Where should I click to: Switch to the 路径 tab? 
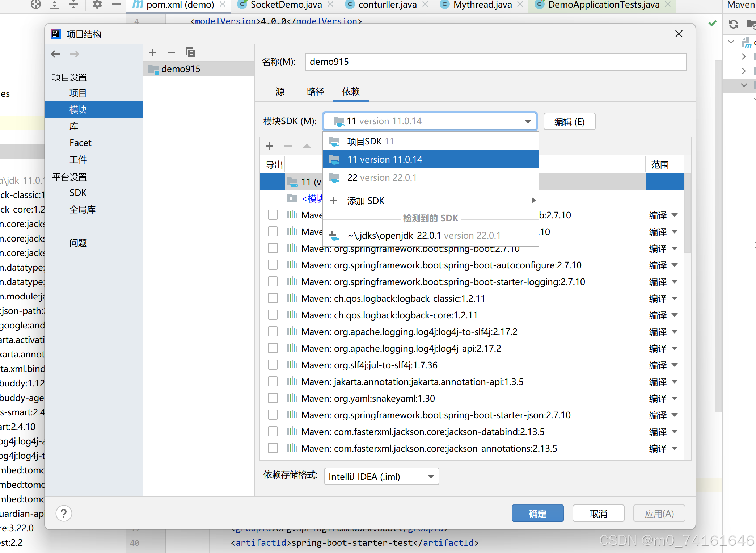click(315, 92)
